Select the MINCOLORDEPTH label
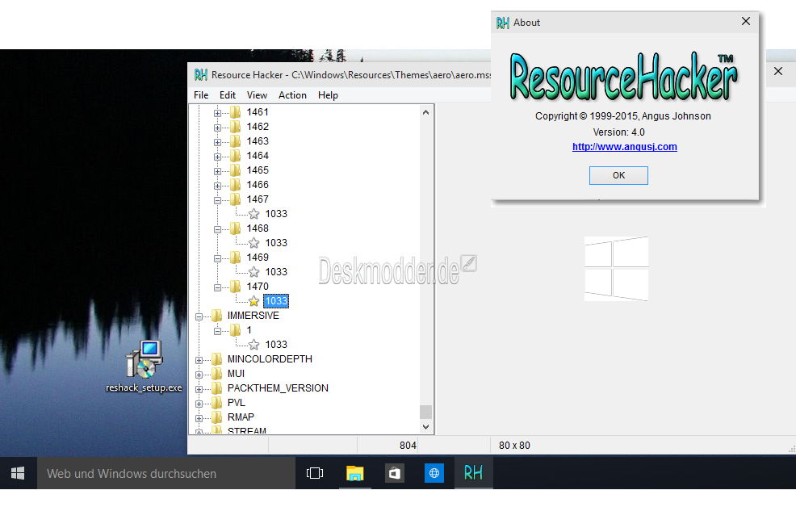The height and width of the screenshot is (532, 796). coord(270,359)
